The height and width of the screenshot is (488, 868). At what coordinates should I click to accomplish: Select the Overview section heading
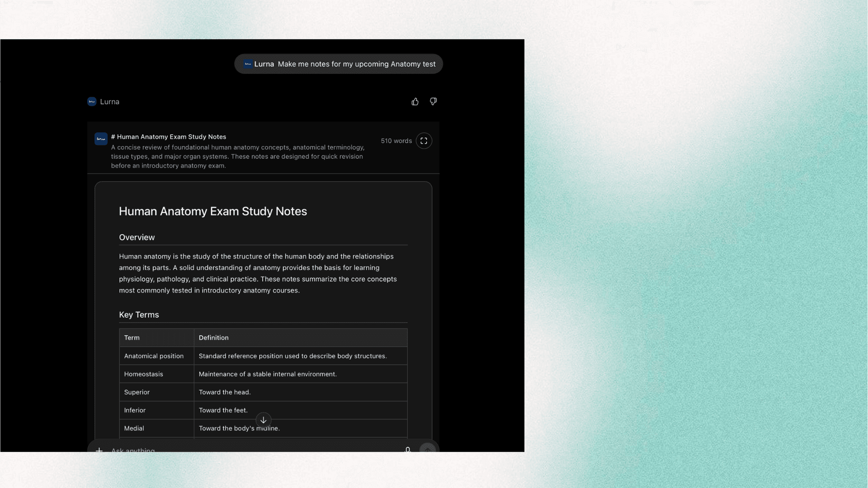point(137,237)
